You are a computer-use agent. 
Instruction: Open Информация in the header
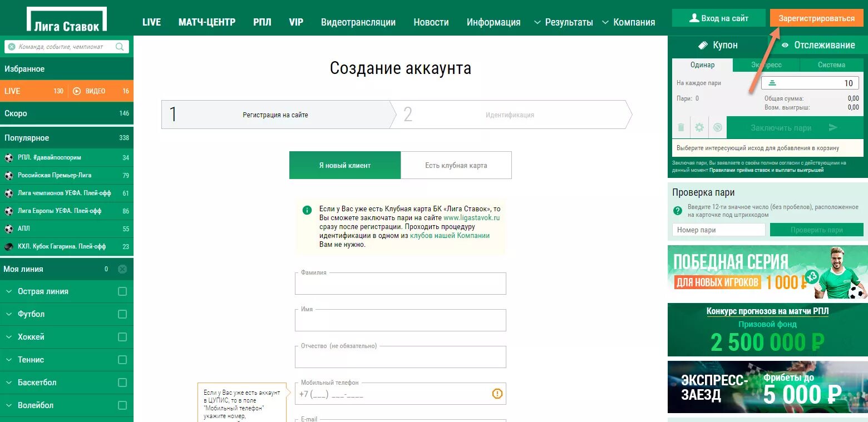(494, 22)
